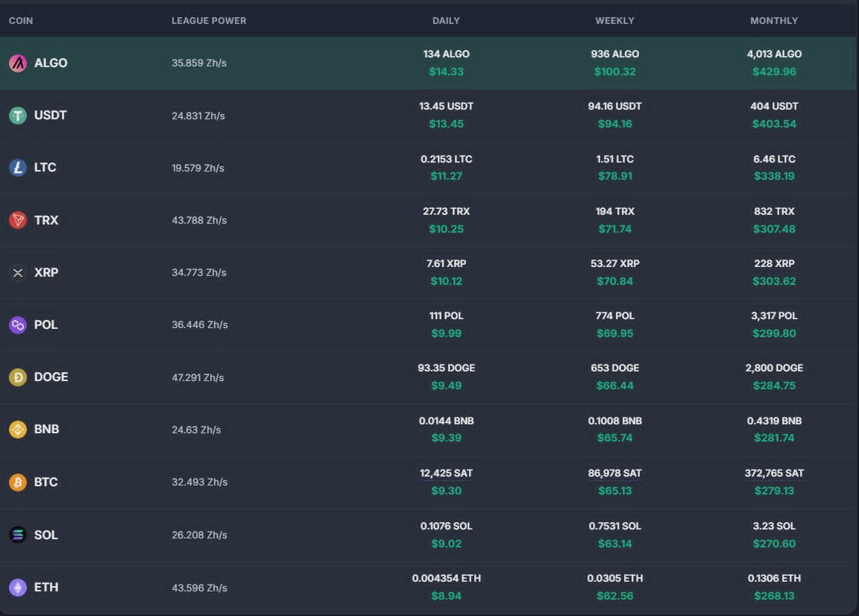Select the USDT coin name
This screenshot has height=616, width=859.
tap(51, 115)
